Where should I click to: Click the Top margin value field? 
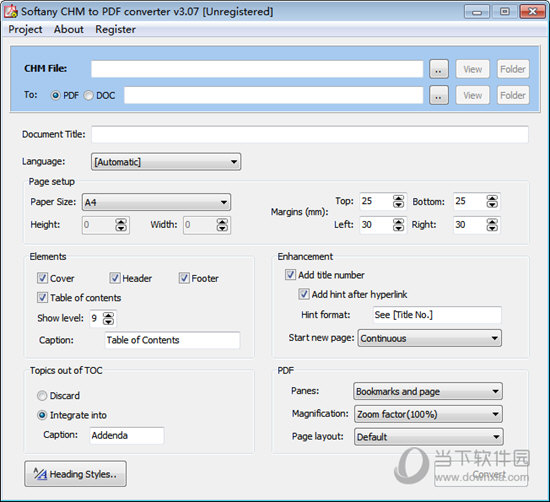[x=376, y=201]
